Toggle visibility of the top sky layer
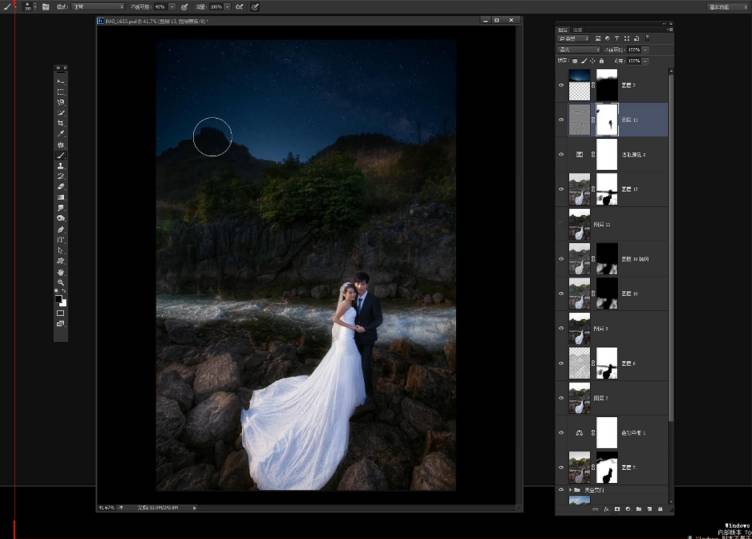Screen dimensions: 752x539 click(x=560, y=87)
